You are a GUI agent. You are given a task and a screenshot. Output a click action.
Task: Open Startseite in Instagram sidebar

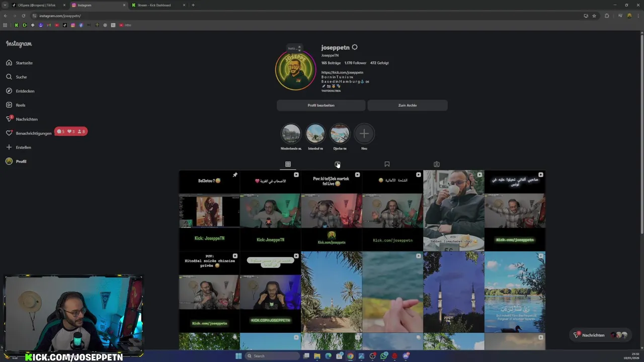tap(20, 63)
